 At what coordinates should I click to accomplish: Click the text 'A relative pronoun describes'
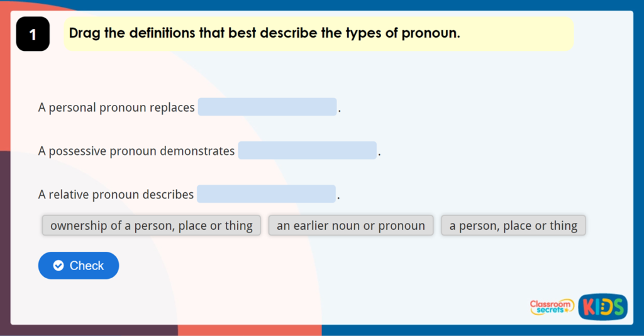(x=116, y=195)
